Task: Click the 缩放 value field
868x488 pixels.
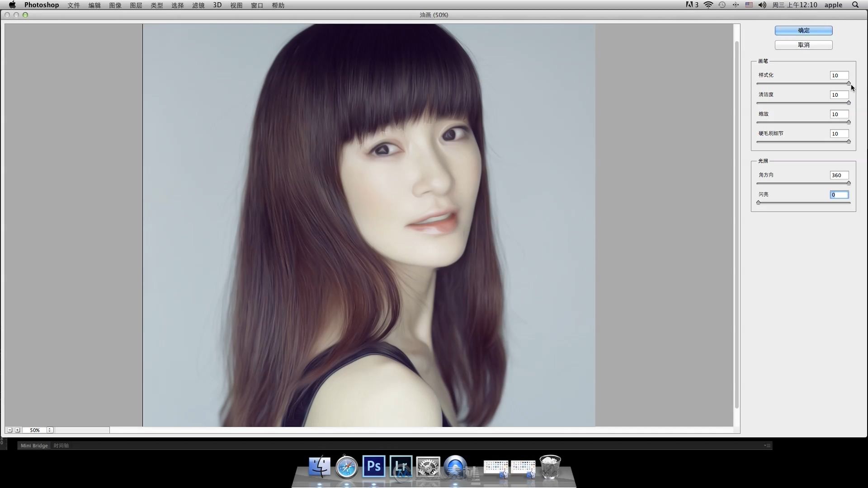Action: point(839,114)
